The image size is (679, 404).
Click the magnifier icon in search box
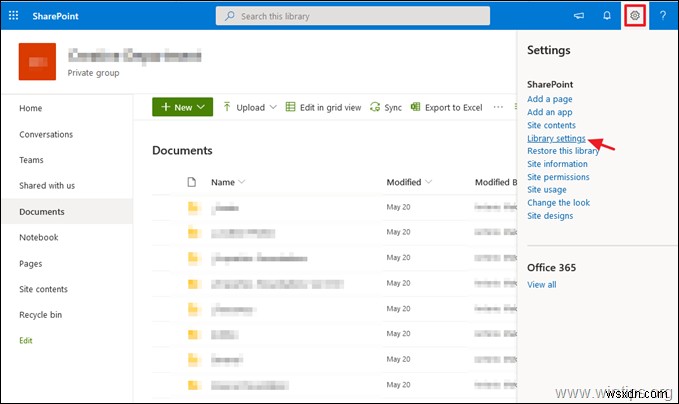click(230, 16)
